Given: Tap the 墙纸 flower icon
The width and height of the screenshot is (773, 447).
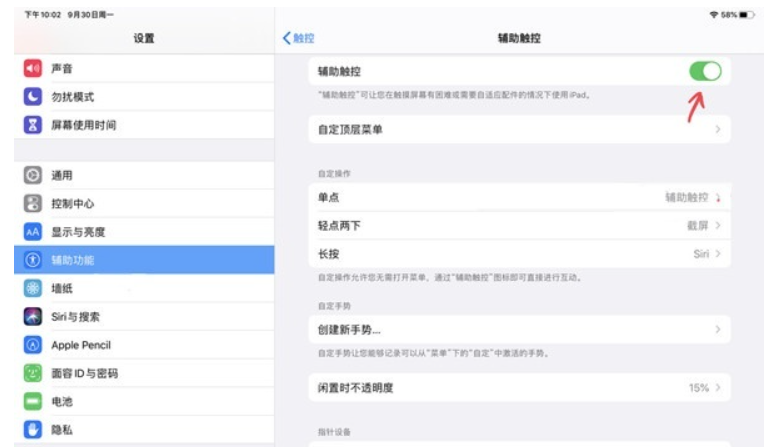Looking at the screenshot, I should click(33, 288).
